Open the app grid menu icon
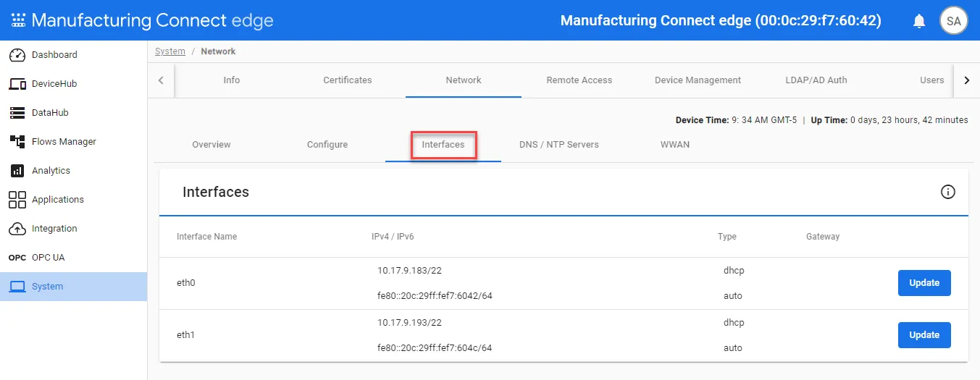The image size is (980, 380). click(x=18, y=20)
